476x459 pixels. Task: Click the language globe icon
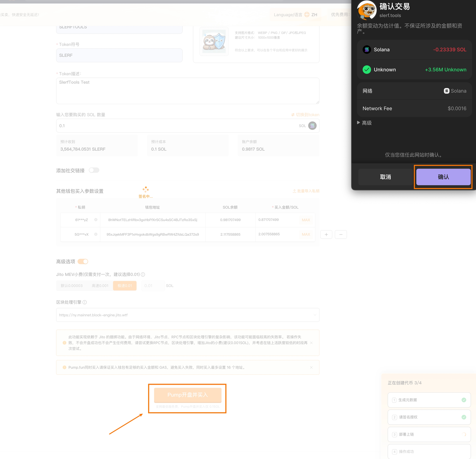307,15
